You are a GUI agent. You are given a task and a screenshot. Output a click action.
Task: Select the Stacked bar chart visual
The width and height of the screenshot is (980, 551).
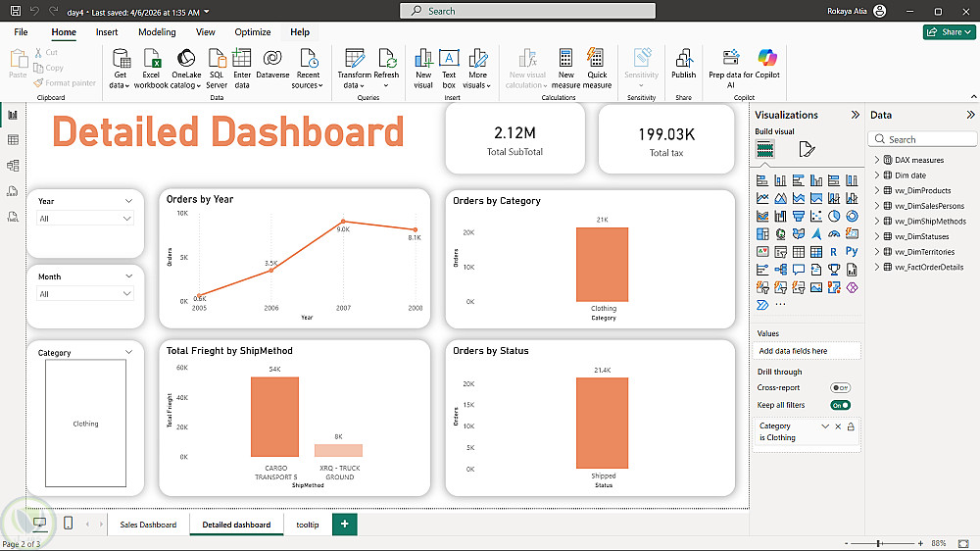(x=762, y=180)
